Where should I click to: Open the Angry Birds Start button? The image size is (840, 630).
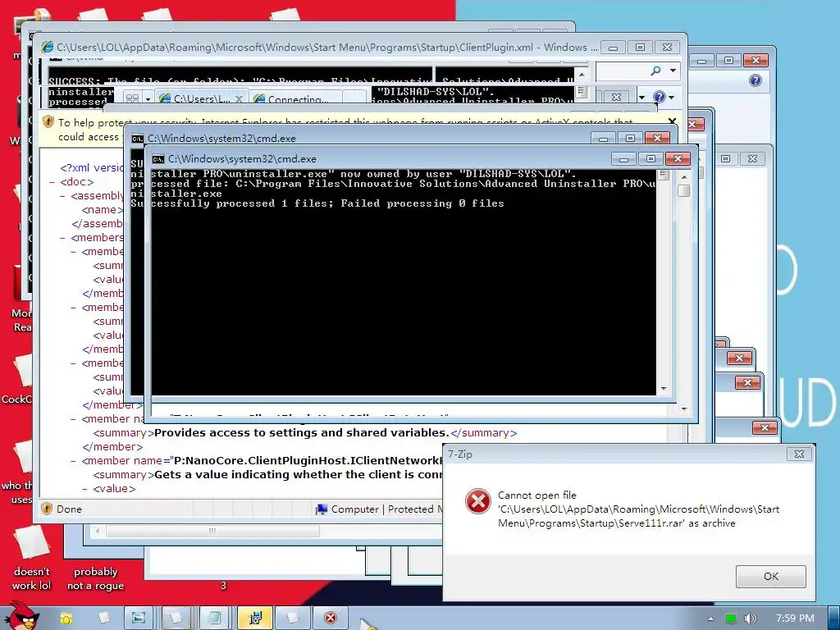[x=24, y=617]
